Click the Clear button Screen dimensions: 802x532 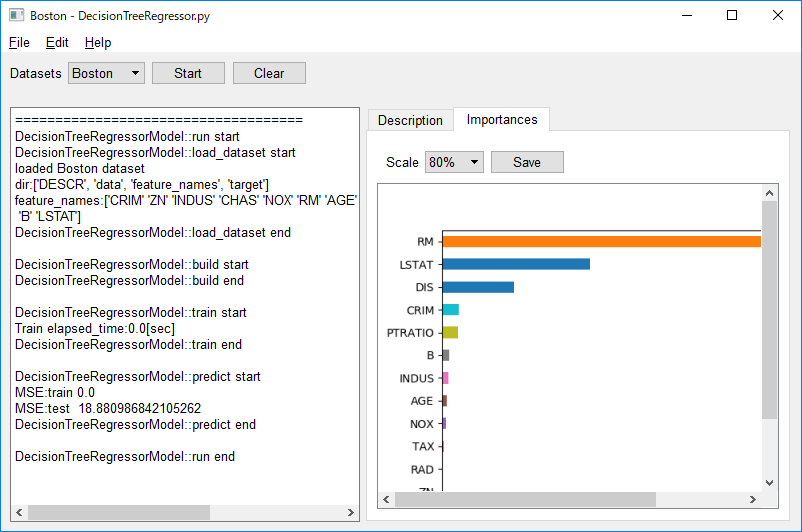click(270, 73)
